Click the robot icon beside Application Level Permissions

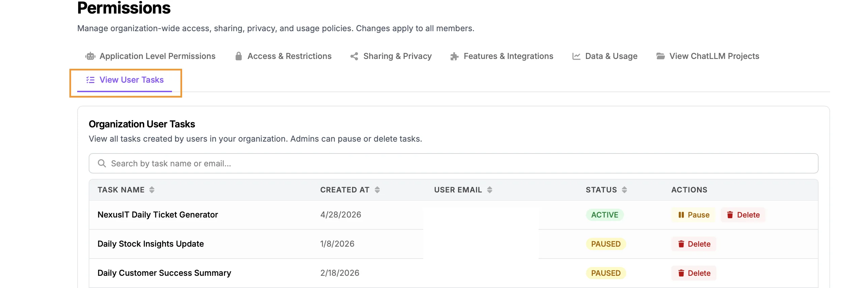point(90,56)
